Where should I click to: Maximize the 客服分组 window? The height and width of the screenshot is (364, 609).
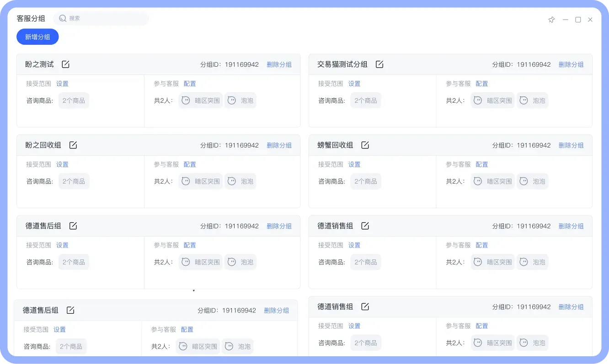click(578, 20)
